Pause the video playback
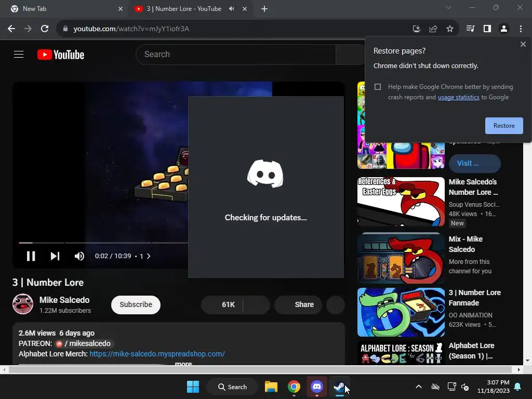532x399 pixels. (31, 256)
